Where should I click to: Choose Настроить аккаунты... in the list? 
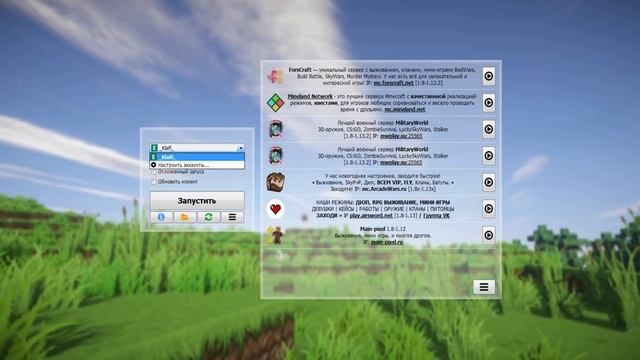tap(197, 165)
